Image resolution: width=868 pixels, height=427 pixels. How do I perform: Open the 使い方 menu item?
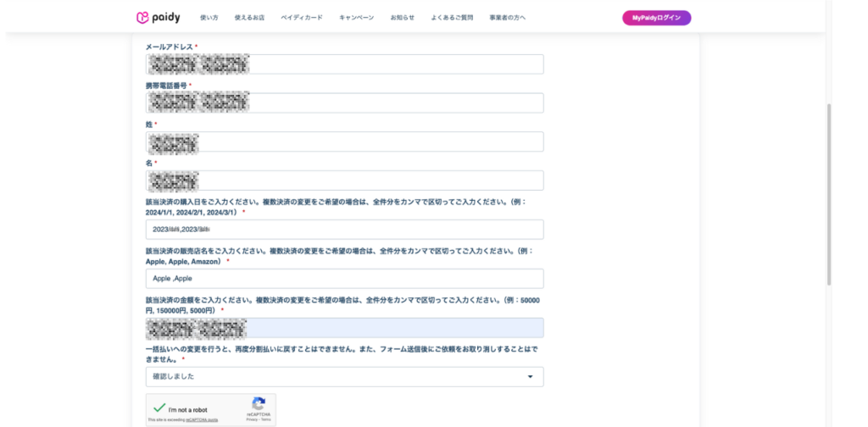[209, 18]
